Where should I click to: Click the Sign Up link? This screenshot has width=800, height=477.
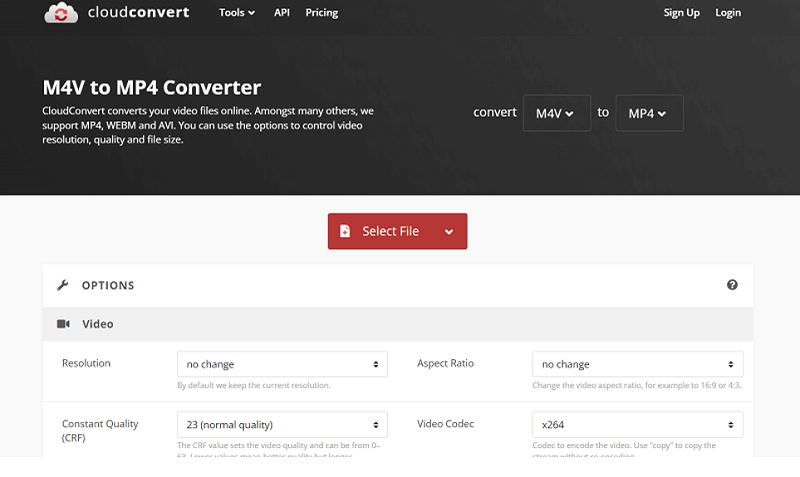(x=681, y=13)
